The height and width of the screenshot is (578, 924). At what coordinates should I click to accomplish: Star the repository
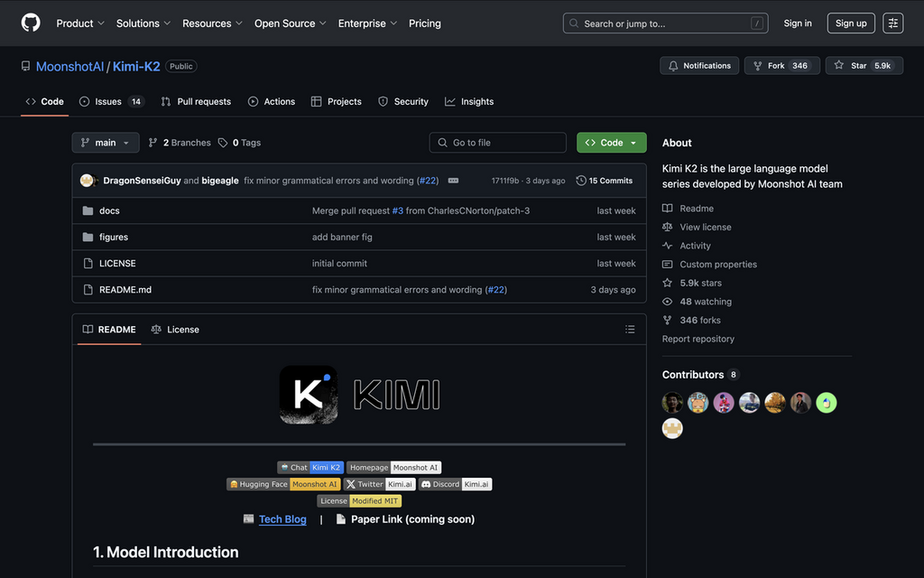[864, 65]
